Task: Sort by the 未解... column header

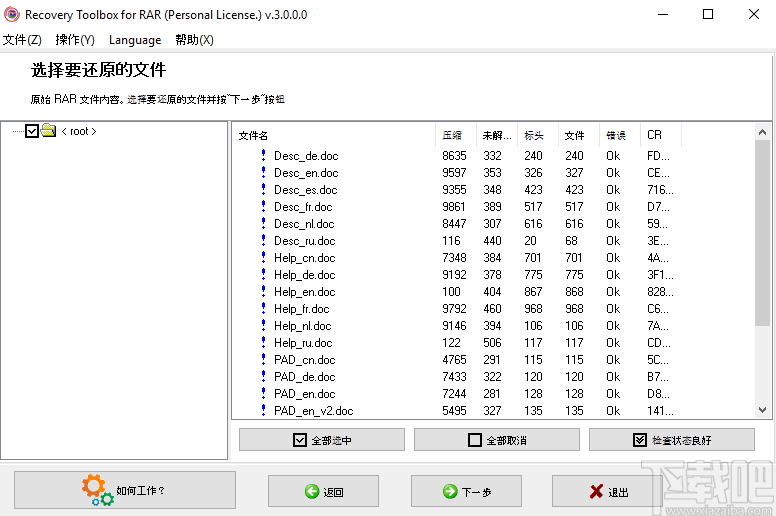Action: [497, 135]
